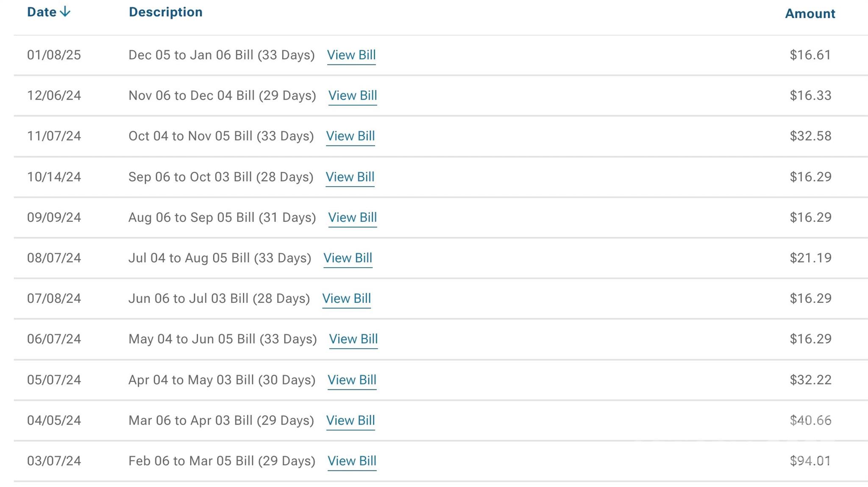Viewport: 868px width, 487px height.
Task: Click the Date sort arrow icon
Action: (x=65, y=12)
